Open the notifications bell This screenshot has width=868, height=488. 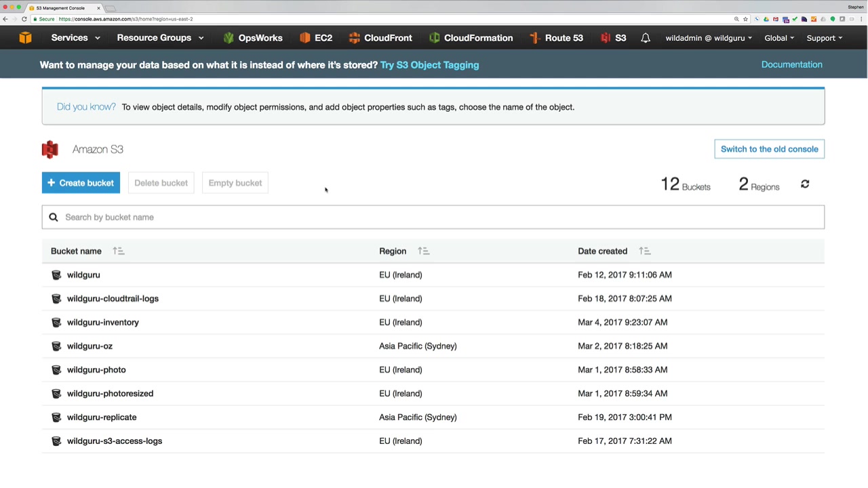646,38
